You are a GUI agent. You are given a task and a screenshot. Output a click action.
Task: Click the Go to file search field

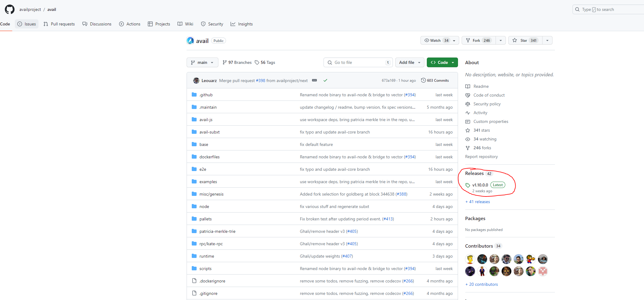(358, 62)
